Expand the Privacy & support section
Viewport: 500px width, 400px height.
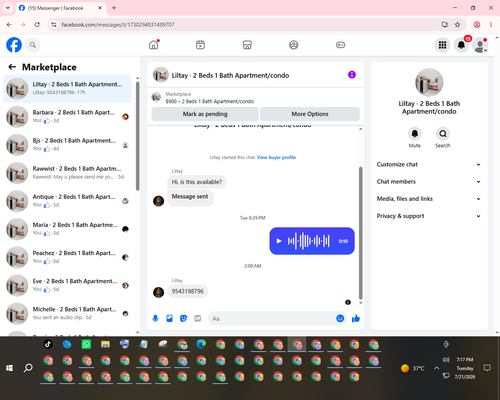tap(429, 216)
